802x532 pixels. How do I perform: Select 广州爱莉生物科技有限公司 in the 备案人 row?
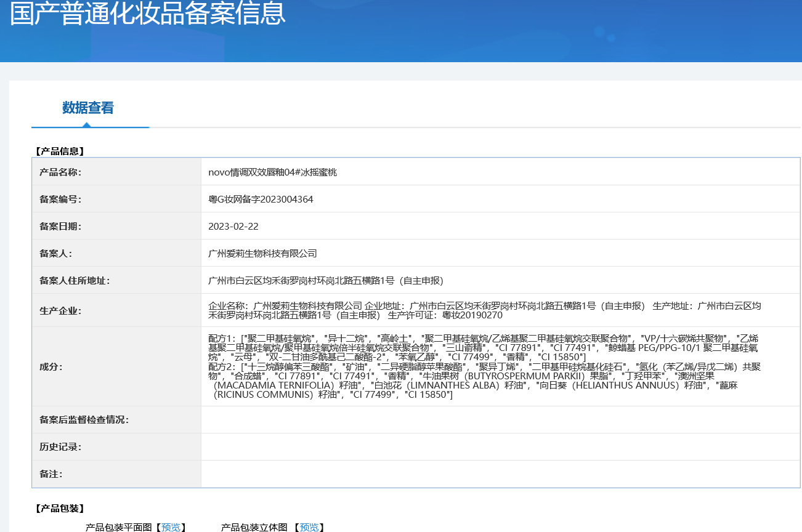[x=263, y=254]
